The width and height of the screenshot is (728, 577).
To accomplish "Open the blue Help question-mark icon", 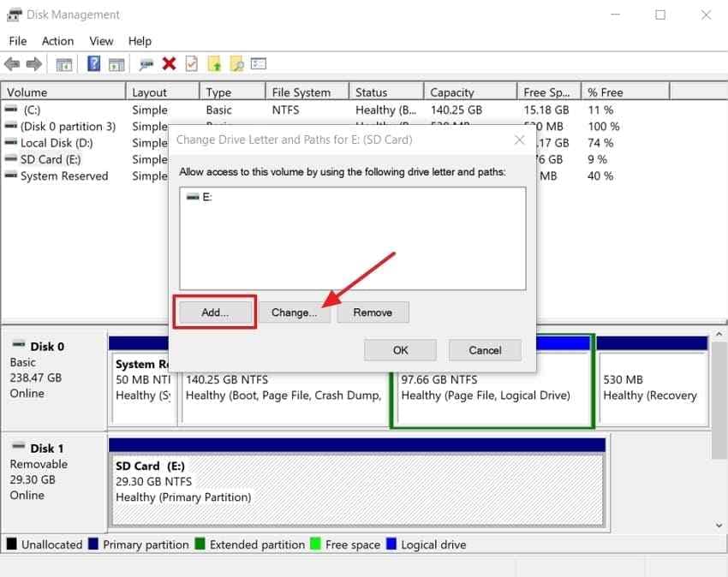I will [94, 63].
